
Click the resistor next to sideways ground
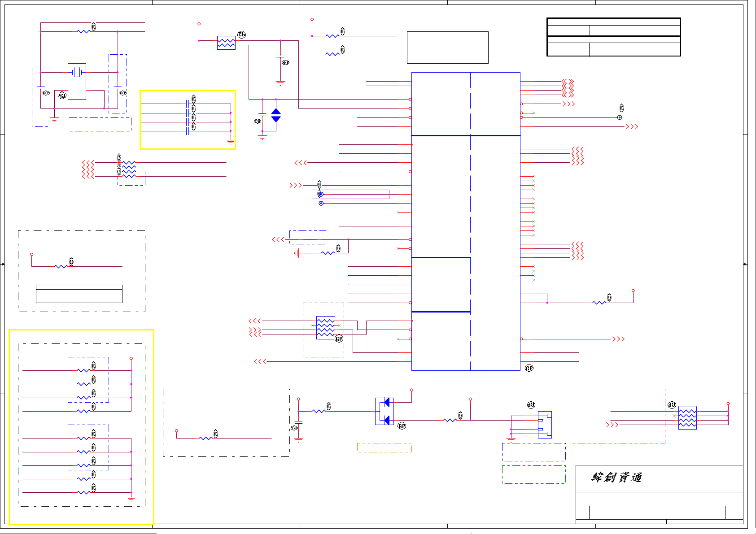coord(328,253)
